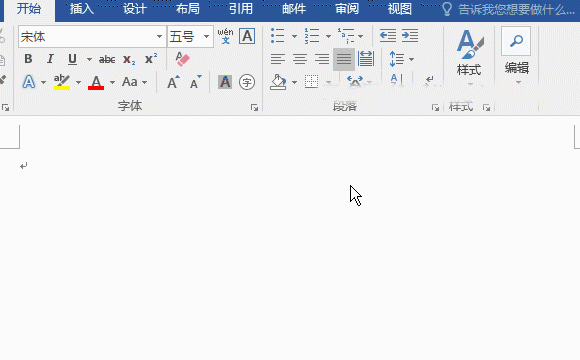The width and height of the screenshot is (580, 360).
Task: Open the font name dropdown
Action: pos(159,36)
